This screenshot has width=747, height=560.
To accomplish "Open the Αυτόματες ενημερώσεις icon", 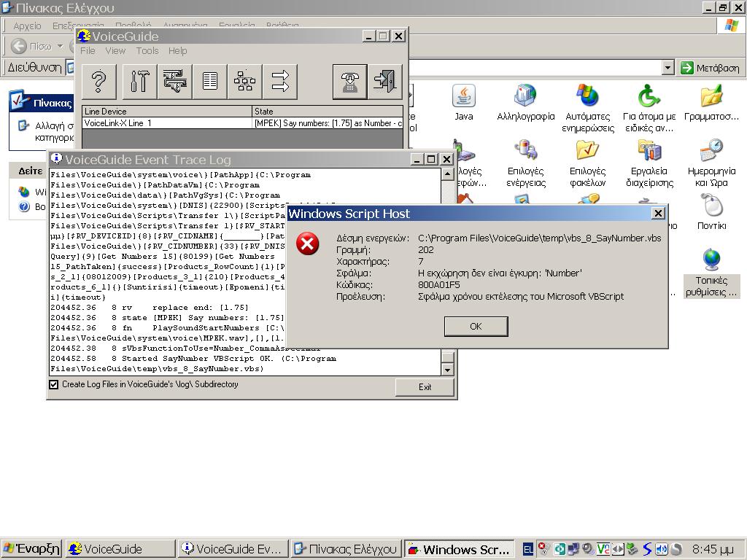I will click(588, 109).
